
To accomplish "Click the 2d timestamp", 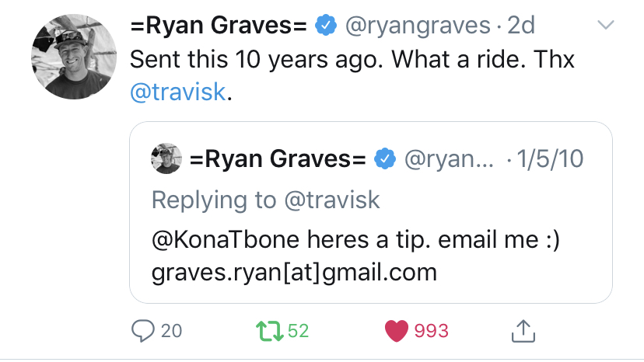I will (521, 26).
